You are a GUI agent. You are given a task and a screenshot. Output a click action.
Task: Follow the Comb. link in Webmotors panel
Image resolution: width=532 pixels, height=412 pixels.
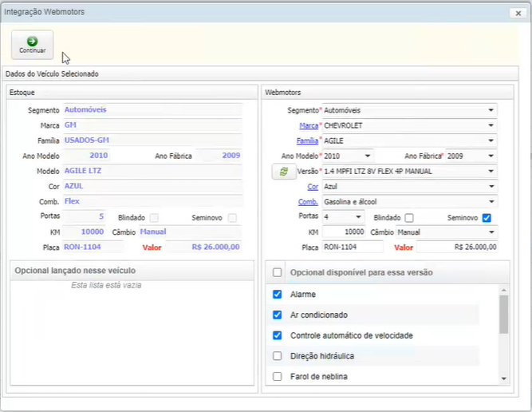(x=308, y=202)
